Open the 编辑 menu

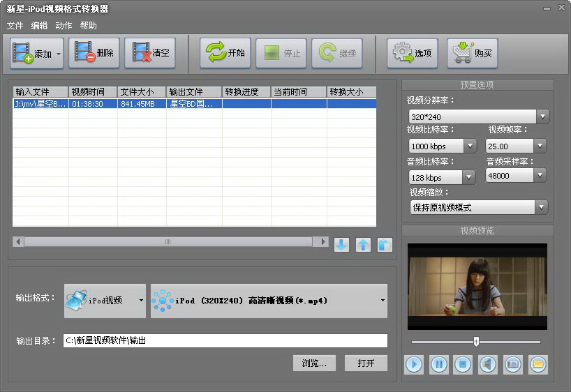(x=39, y=26)
